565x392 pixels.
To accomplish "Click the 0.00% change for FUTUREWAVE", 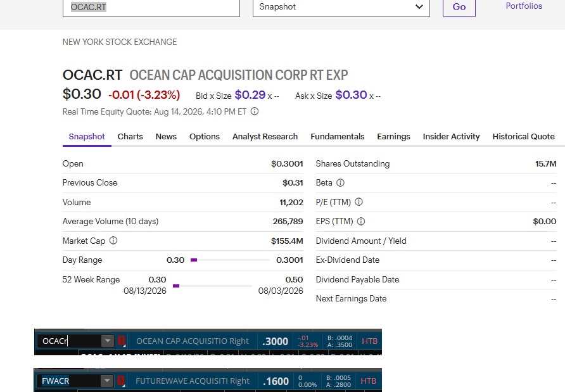I will (307, 385).
